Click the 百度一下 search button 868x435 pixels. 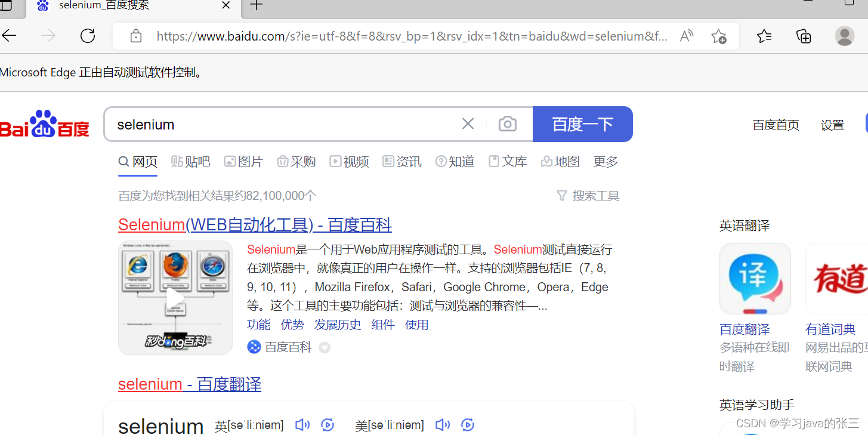pyautogui.click(x=583, y=124)
